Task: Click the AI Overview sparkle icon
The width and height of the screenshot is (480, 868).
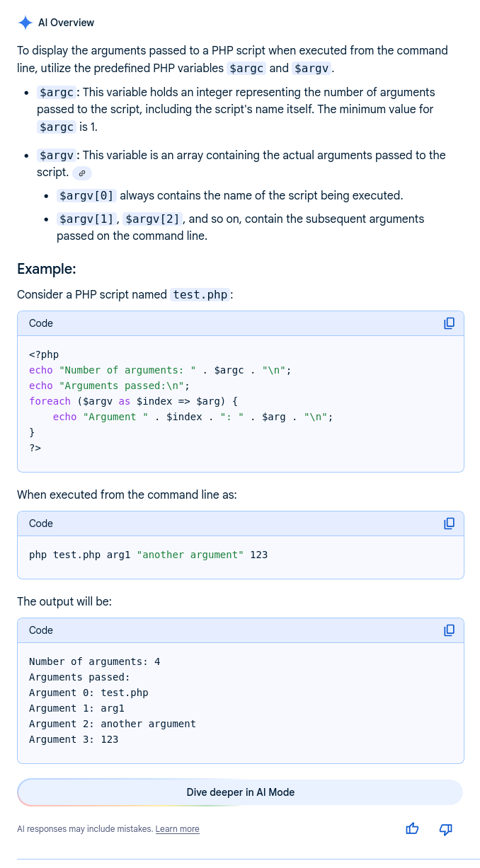Action: click(x=25, y=23)
